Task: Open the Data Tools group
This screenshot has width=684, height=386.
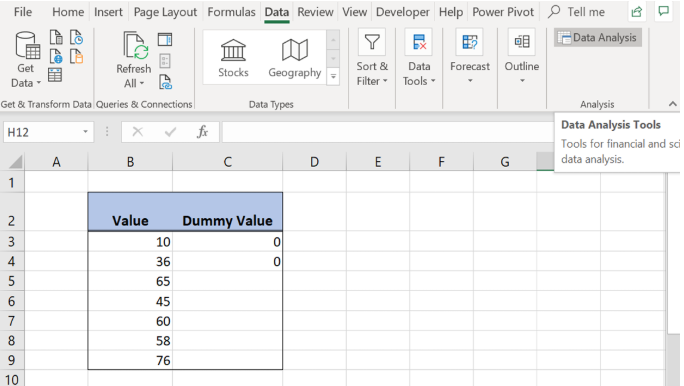Action: click(x=419, y=58)
